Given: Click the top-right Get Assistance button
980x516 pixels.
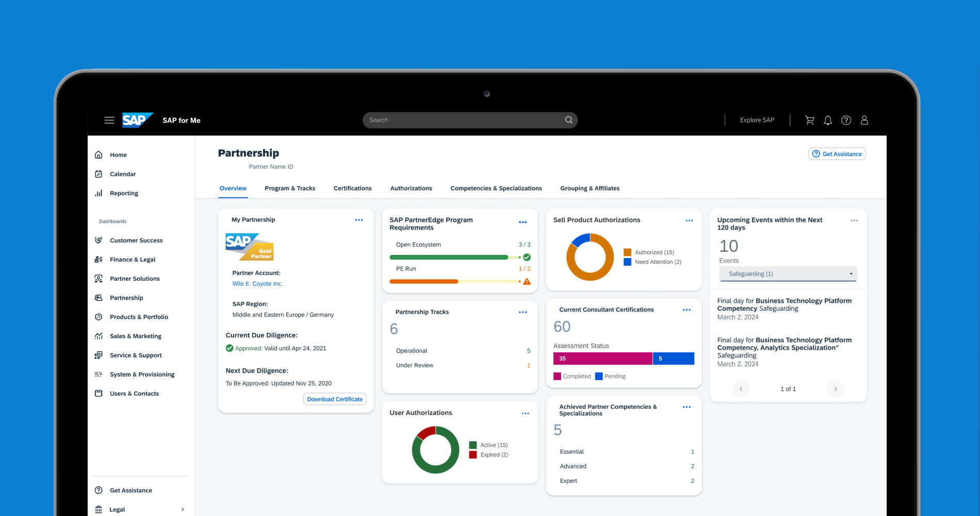Looking at the screenshot, I should (x=837, y=154).
